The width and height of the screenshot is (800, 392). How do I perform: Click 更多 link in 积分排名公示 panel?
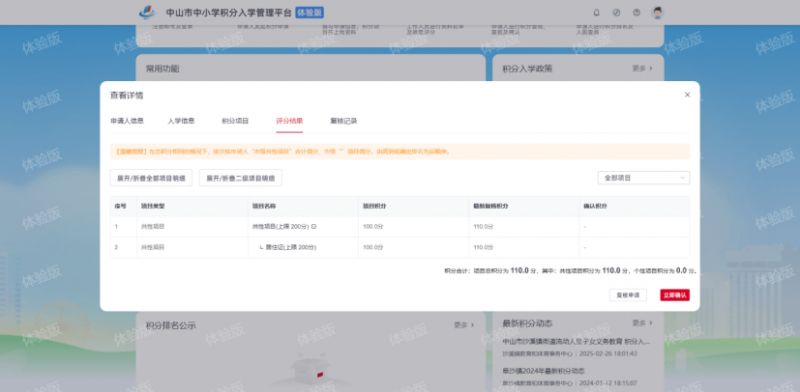pos(464,325)
